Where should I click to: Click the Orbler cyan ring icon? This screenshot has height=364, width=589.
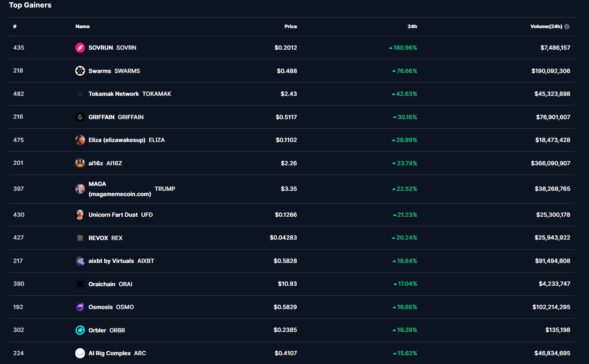(80, 330)
